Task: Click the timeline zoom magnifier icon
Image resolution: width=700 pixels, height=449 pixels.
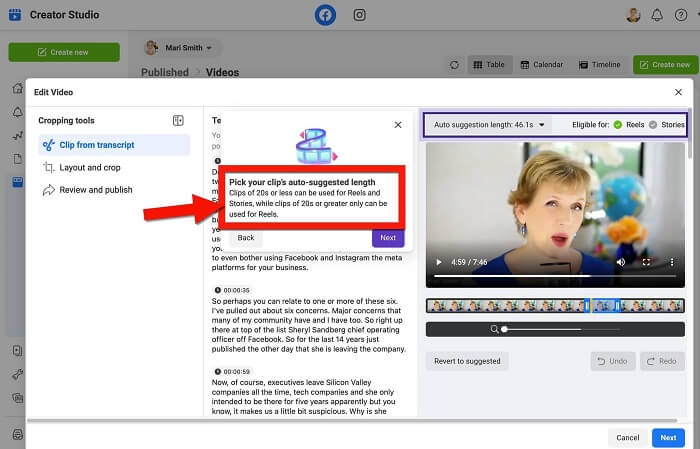Action: point(494,329)
